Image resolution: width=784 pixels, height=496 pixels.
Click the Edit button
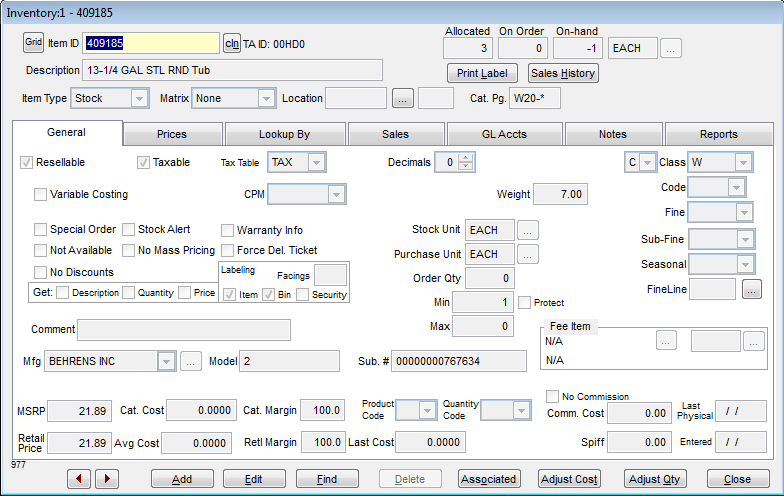click(x=254, y=479)
